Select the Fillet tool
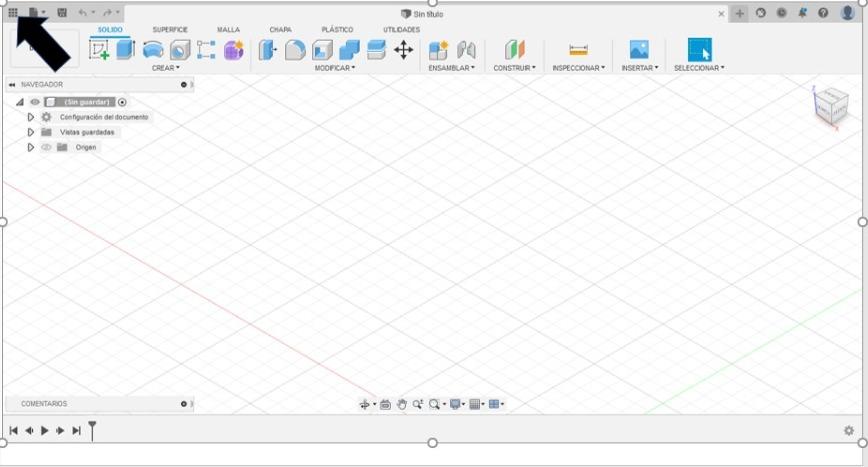Screen dimensions: 868x467 pyautogui.click(x=295, y=50)
